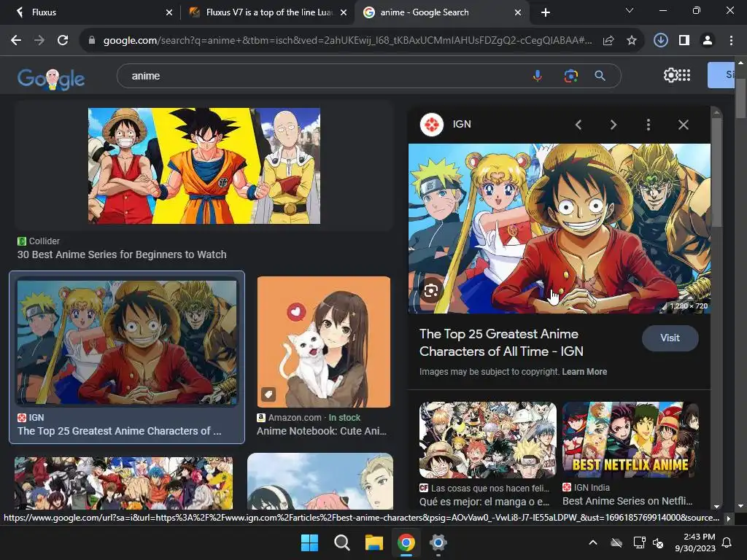The image size is (747, 560).
Task: Switch to the Fluxus tab
Action: pos(90,12)
